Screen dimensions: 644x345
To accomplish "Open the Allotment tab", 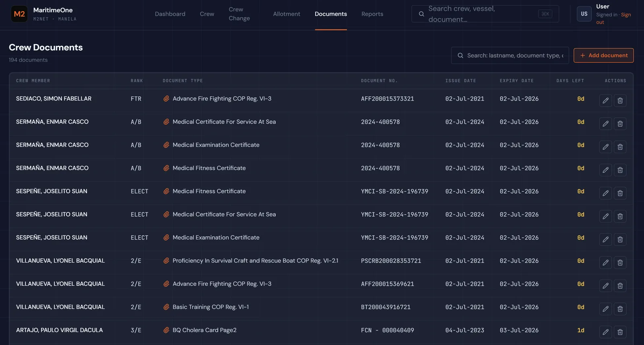I will 287,14.
